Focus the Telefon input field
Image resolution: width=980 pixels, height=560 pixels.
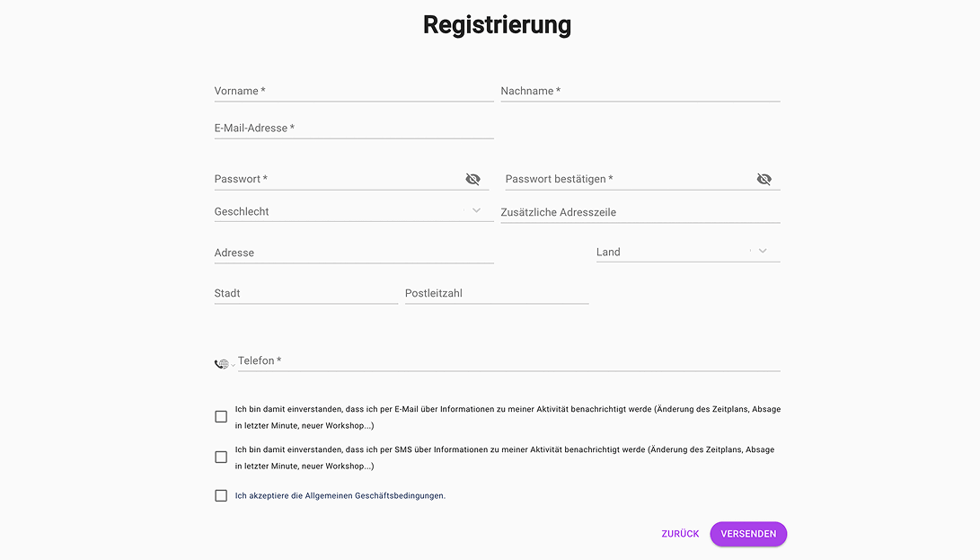(508, 360)
